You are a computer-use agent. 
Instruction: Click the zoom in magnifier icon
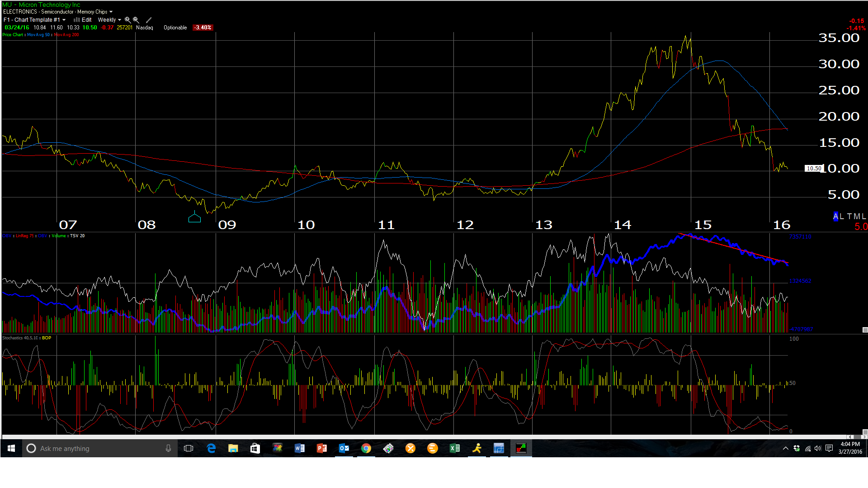[x=127, y=20]
